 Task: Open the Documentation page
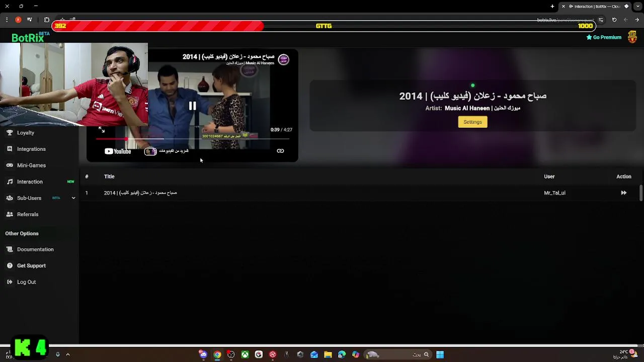pyautogui.click(x=35, y=249)
